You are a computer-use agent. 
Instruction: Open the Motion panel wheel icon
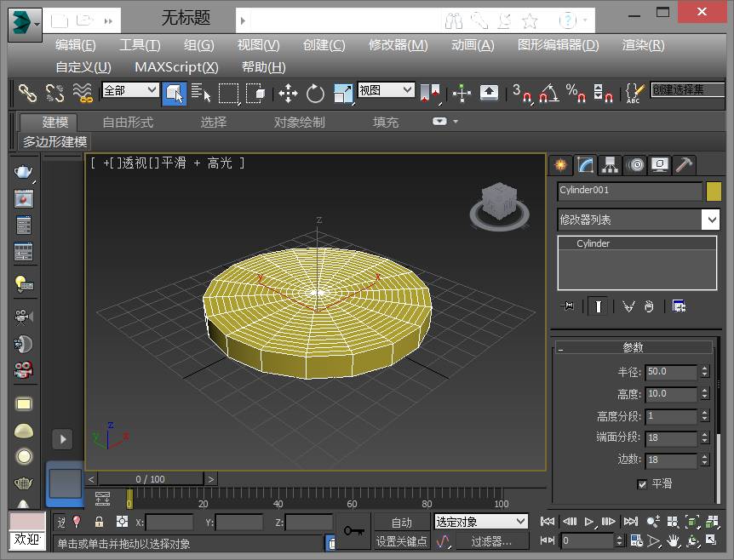(x=634, y=165)
